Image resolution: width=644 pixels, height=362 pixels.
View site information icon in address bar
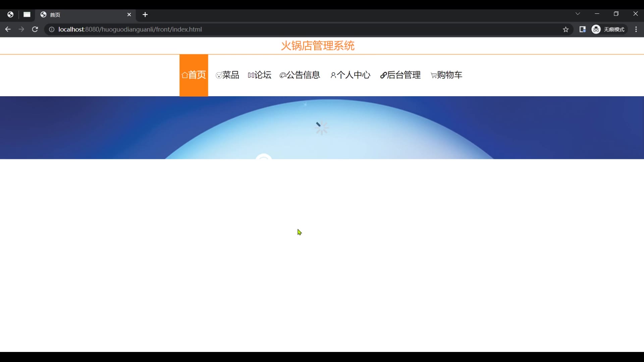pyautogui.click(x=52, y=29)
